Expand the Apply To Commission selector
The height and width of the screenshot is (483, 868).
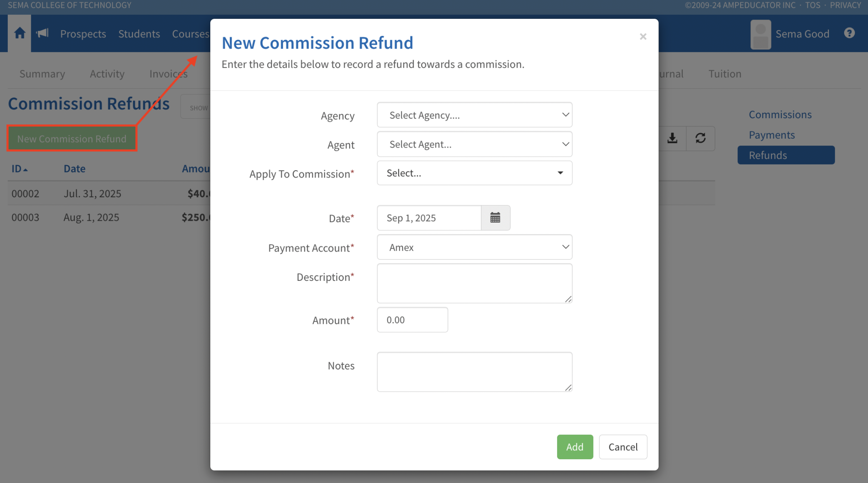474,173
